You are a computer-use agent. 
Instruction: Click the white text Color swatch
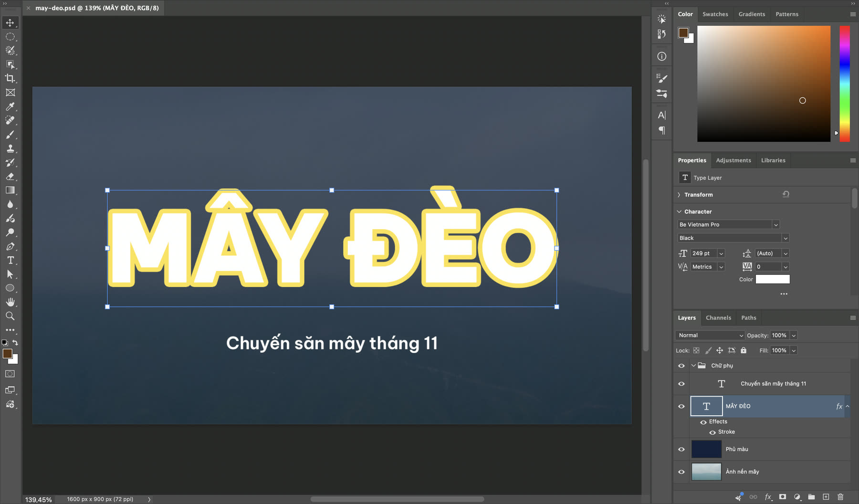point(773,279)
